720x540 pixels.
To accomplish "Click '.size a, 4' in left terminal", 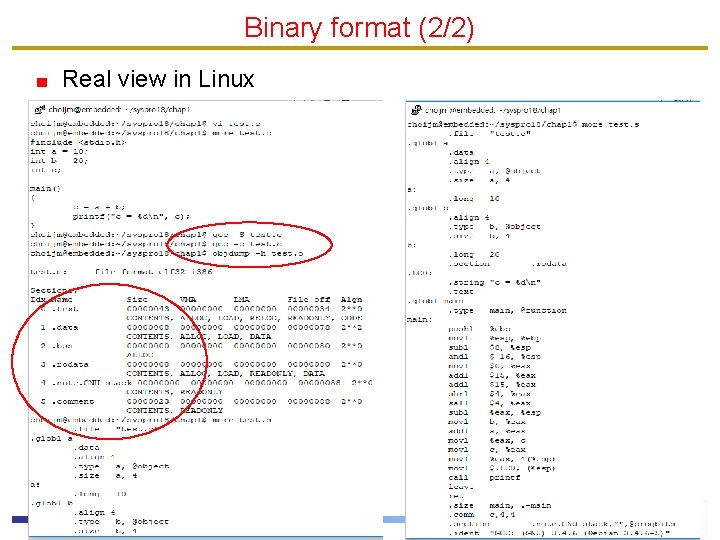I will [105, 476].
